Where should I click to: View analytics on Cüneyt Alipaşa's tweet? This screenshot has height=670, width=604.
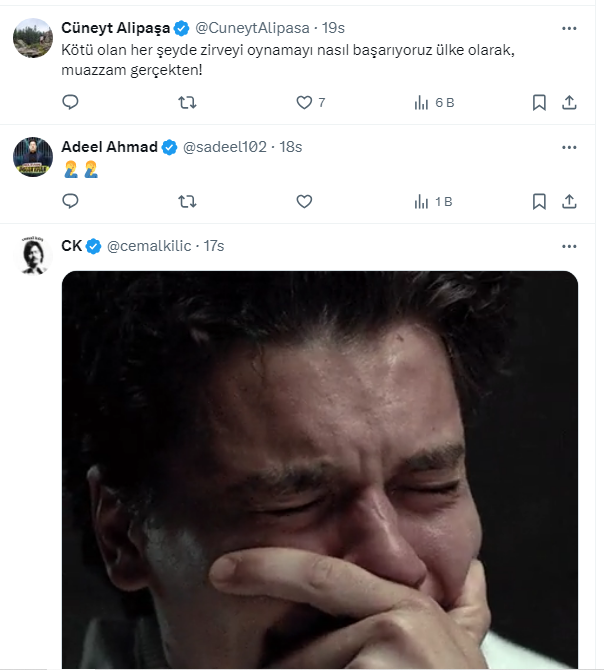point(422,102)
